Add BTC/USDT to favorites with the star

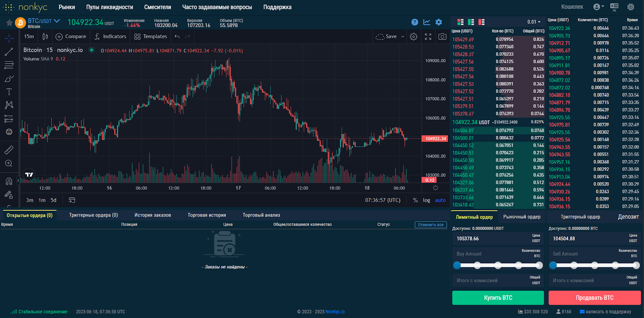pyautogui.click(x=9, y=23)
